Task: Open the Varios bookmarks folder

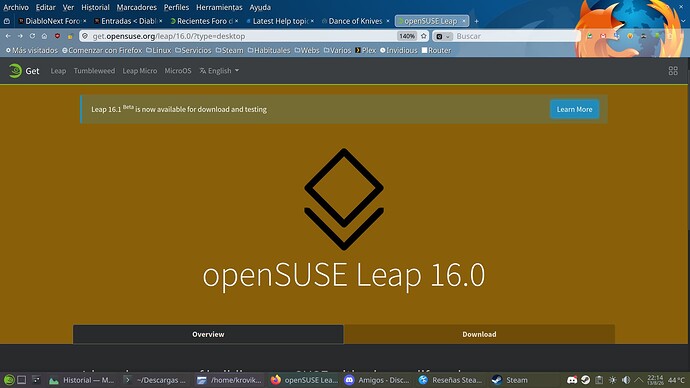Action: click(338, 51)
